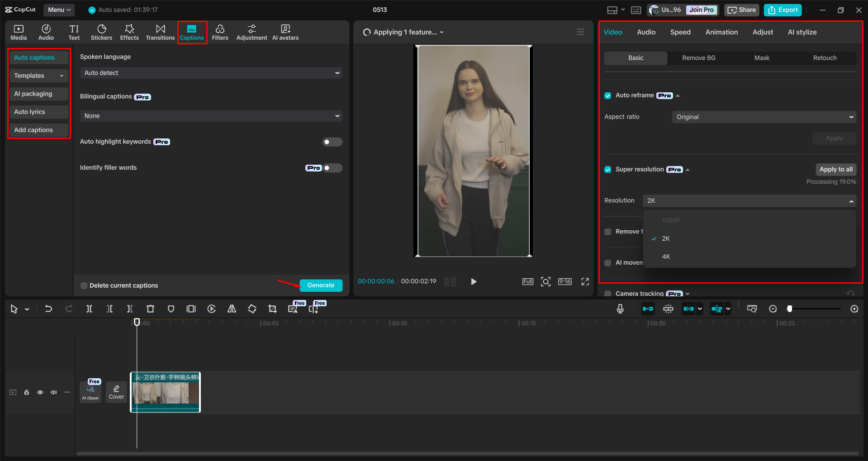Click the Cover thumbnail in the timeline
This screenshot has width=868, height=461.
[x=116, y=392]
